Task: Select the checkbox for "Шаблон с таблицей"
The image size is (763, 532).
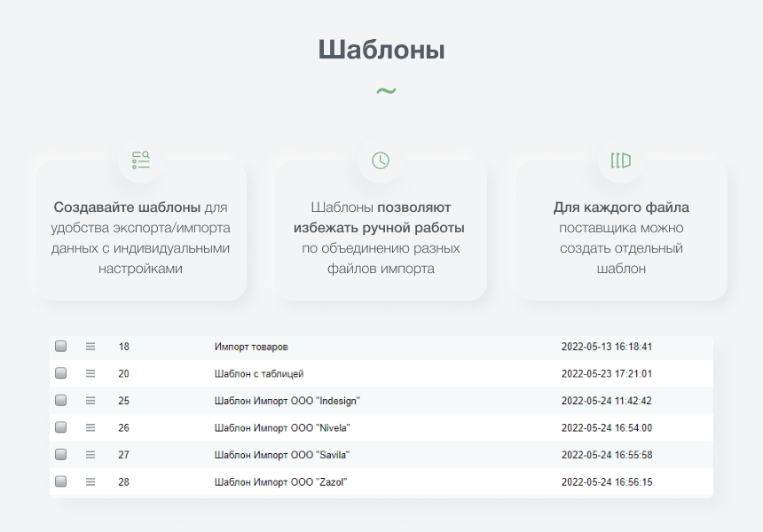Action: point(60,373)
